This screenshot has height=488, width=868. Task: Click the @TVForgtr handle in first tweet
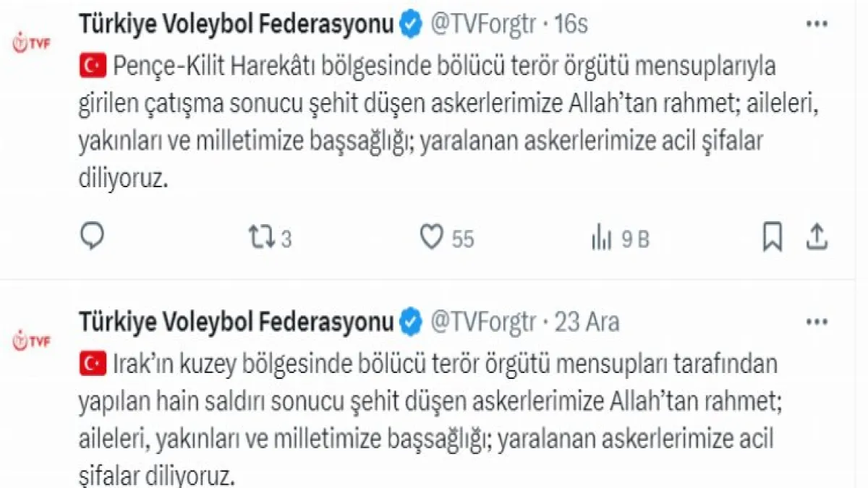click(x=485, y=25)
